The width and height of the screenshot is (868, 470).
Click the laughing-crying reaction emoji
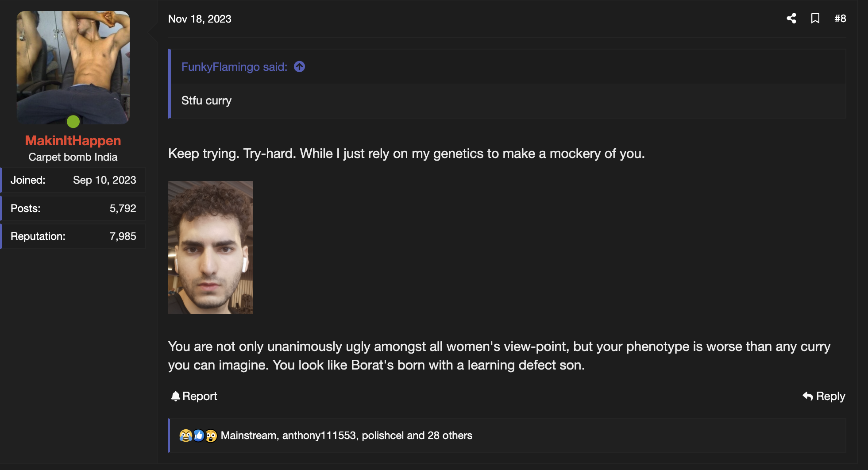point(185,435)
